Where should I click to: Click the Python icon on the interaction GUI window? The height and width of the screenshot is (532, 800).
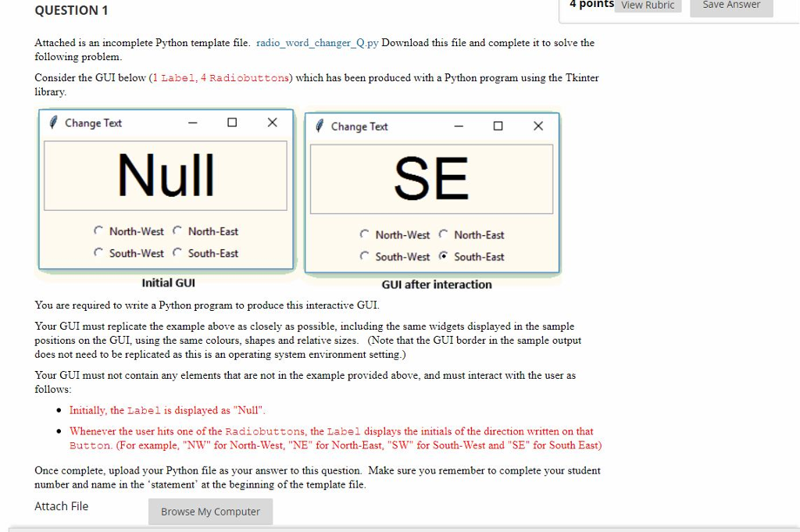(320, 126)
